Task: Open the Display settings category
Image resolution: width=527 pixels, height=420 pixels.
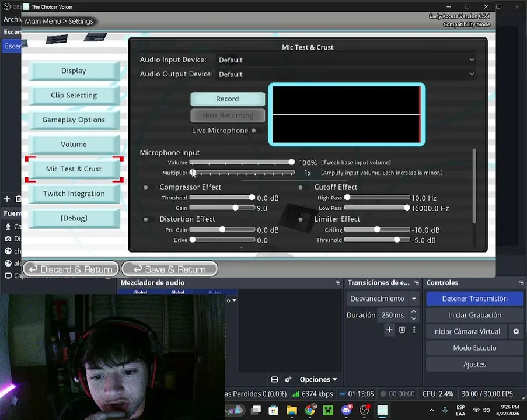Action: coord(74,71)
